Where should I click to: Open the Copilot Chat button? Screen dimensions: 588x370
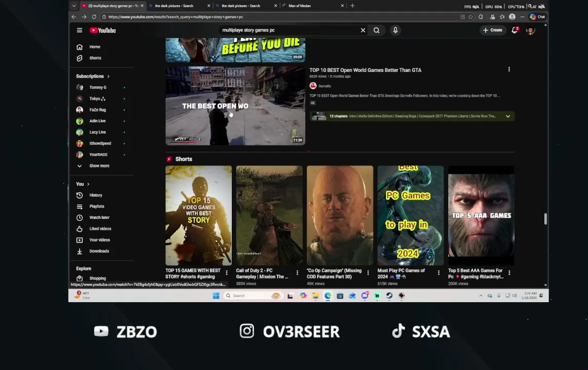tap(538, 17)
